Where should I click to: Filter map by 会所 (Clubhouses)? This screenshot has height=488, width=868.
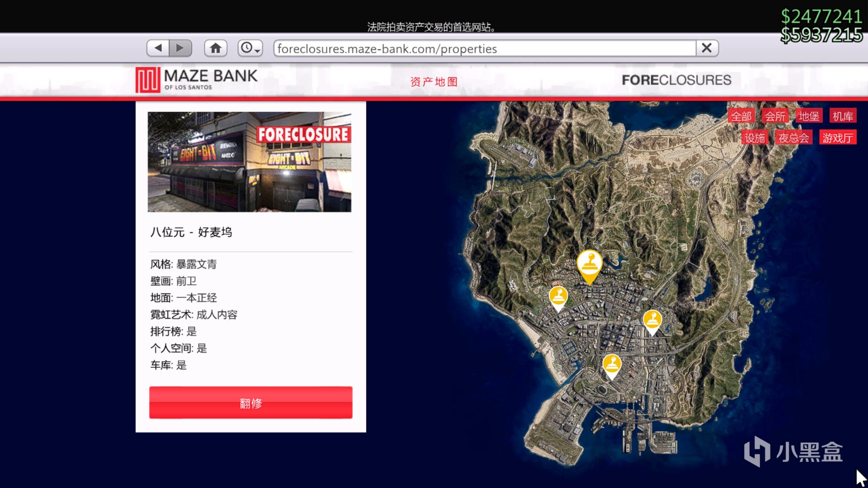(x=775, y=117)
